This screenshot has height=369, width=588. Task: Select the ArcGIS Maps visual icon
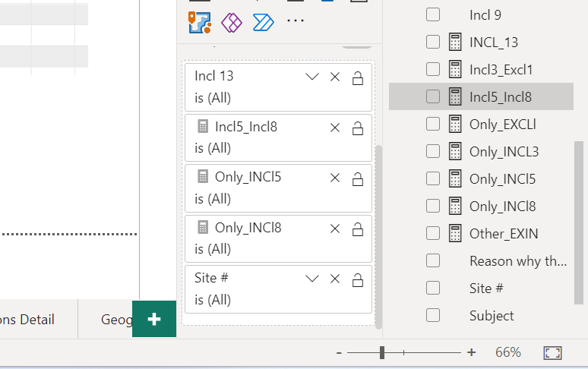200,23
